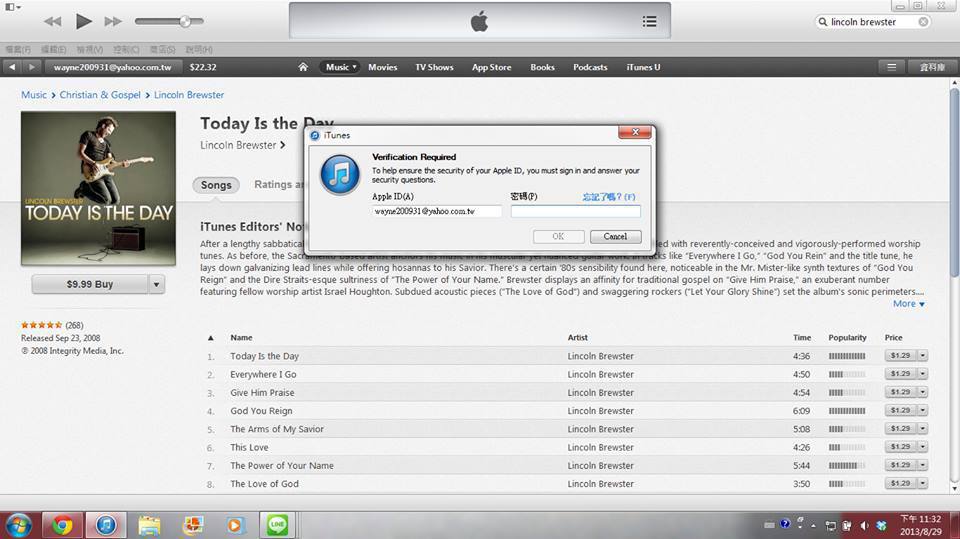
Task: Open the Podcasts section
Action: 590,67
